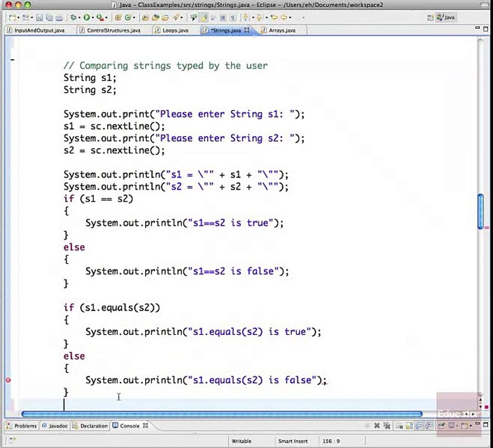Image resolution: width=493 pixels, height=448 pixels.
Task: Close the Console view with its X
Action: click(x=145, y=426)
